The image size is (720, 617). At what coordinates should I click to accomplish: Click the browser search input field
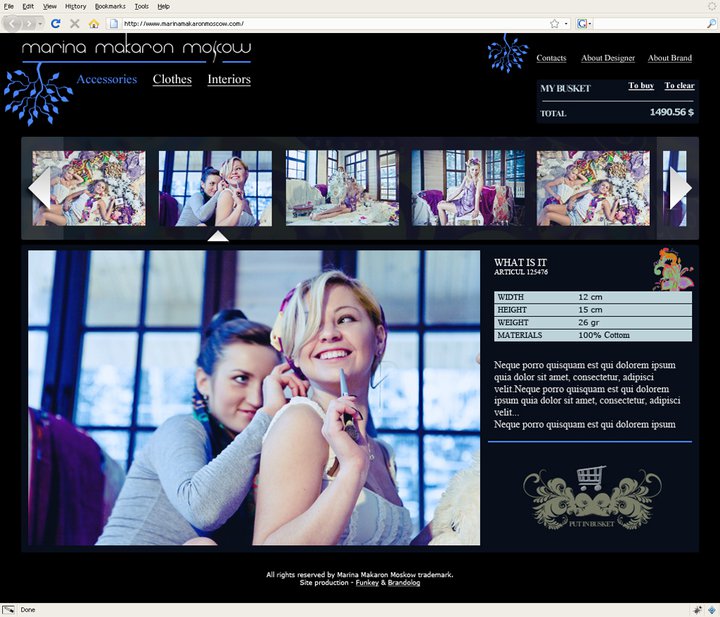tap(648, 23)
